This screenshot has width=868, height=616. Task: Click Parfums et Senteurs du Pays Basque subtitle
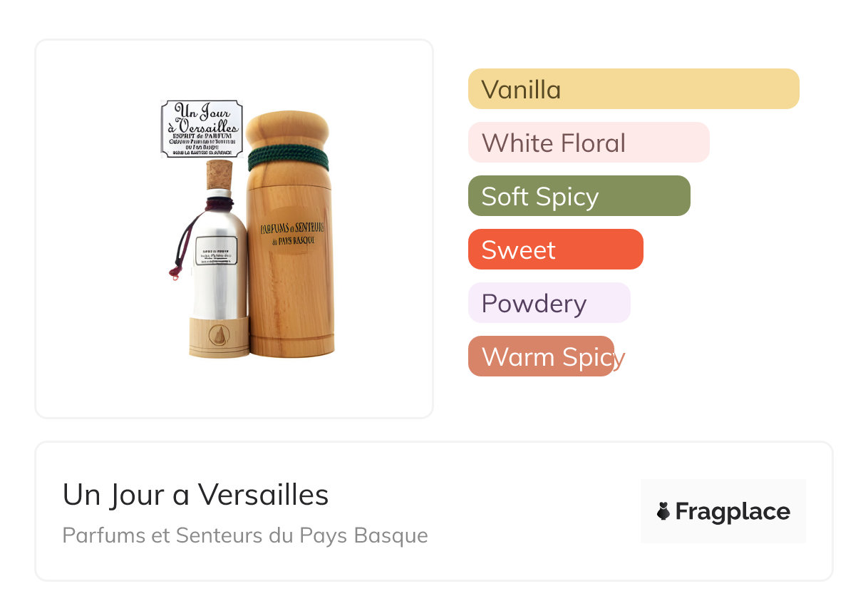[x=245, y=535]
